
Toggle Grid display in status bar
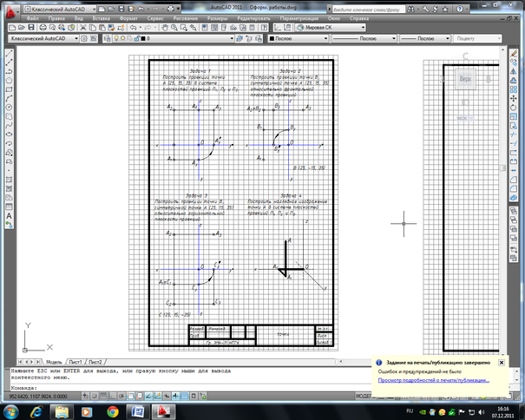point(103,397)
